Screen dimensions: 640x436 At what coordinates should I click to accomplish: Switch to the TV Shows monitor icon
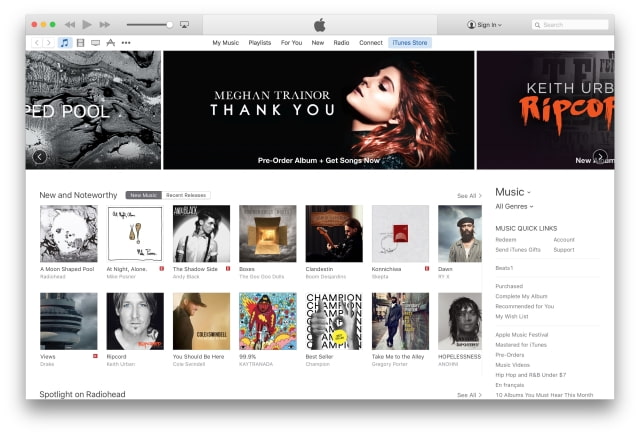[96, 43]
